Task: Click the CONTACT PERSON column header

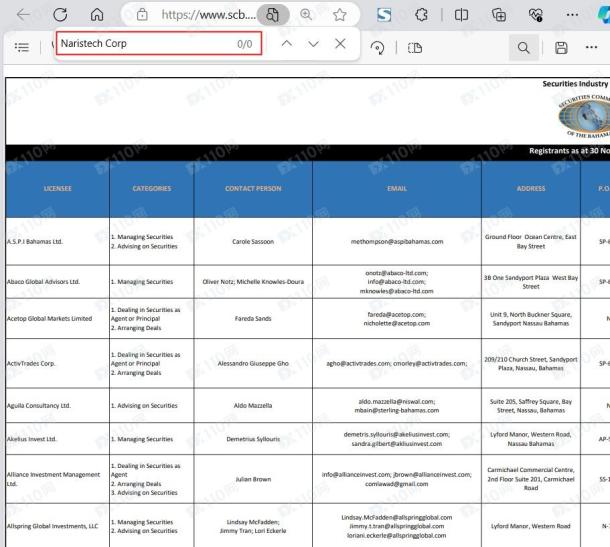Action: pyautogui.click(x=253, y=188)
